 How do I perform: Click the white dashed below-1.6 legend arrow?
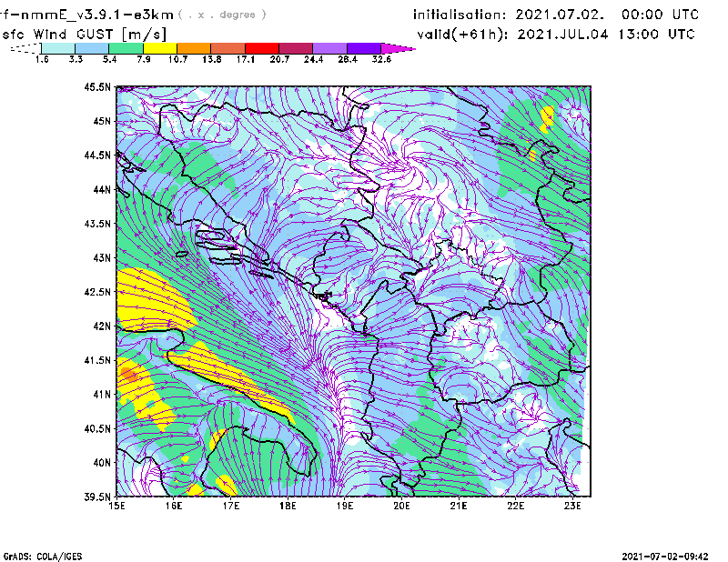[25, 48]
